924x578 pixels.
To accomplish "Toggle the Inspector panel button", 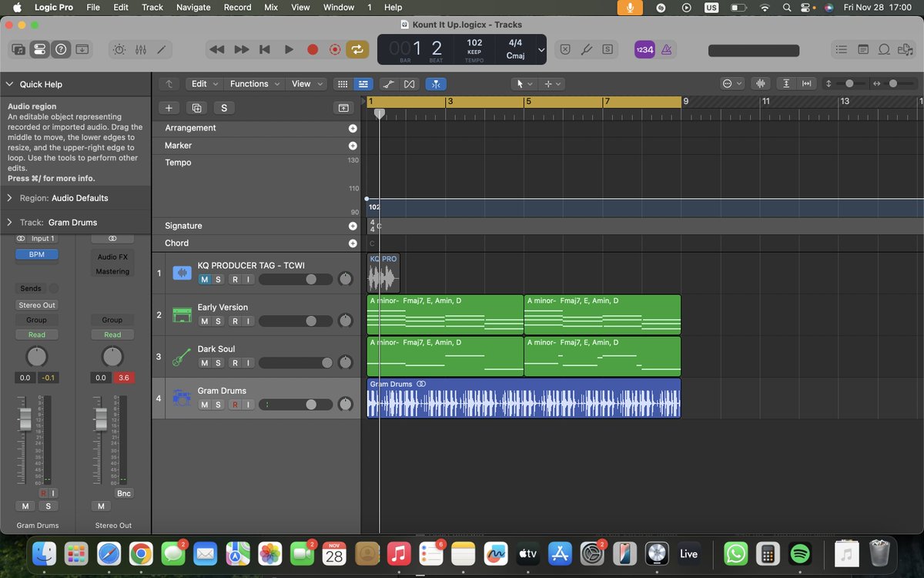I will point(39,49).
